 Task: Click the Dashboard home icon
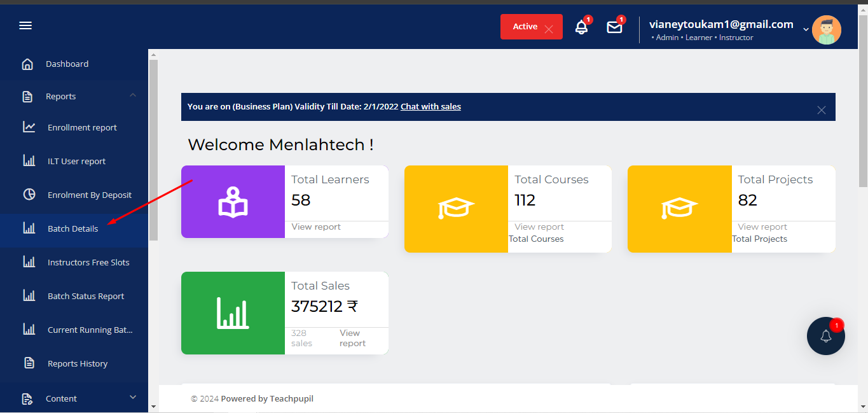[x=27, y=64]
